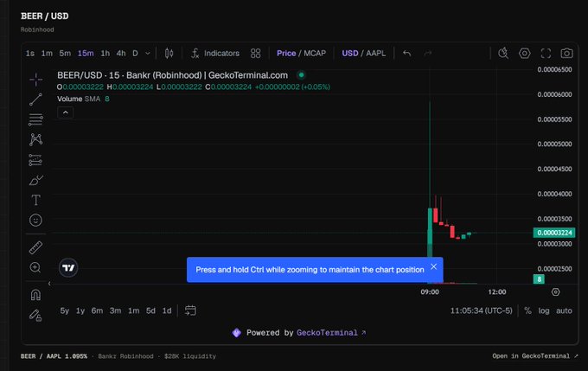Click the BEER / AAPL 1.095% text

(x=54, y=356)
